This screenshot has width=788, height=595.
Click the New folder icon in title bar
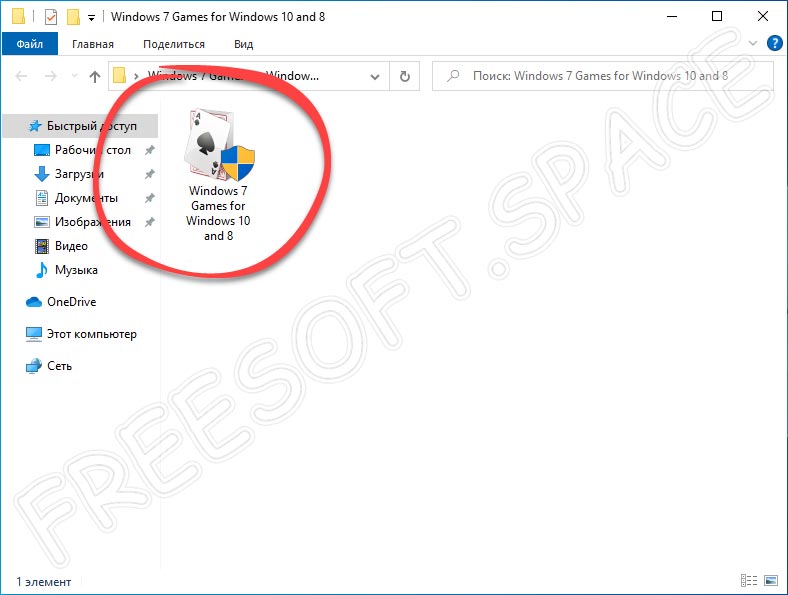(x=73, y=17)
